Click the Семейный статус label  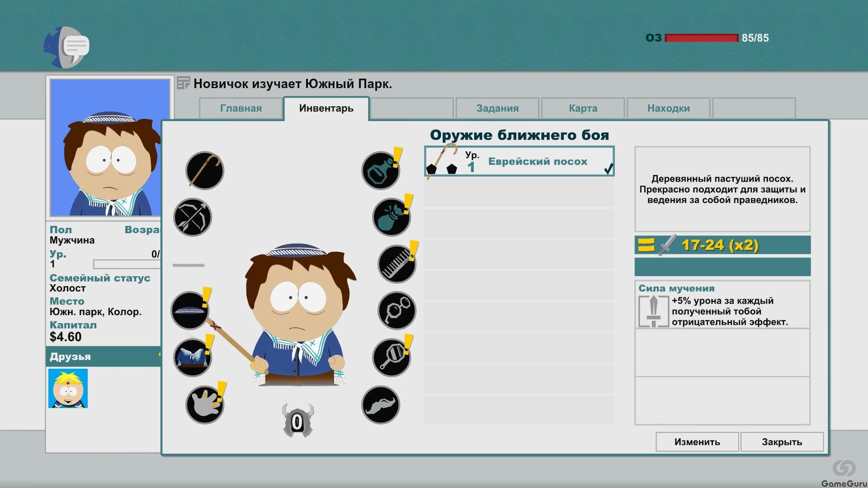(100, 278)
